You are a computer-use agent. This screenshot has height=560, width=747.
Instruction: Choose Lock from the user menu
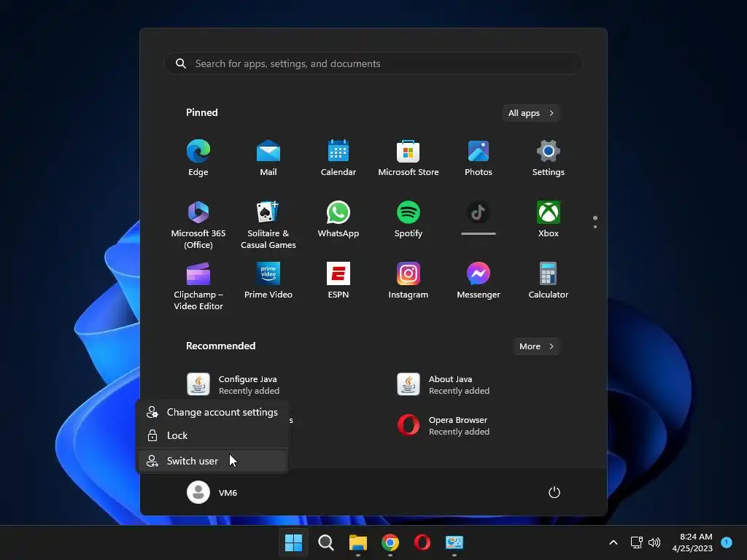pos(212,435)
